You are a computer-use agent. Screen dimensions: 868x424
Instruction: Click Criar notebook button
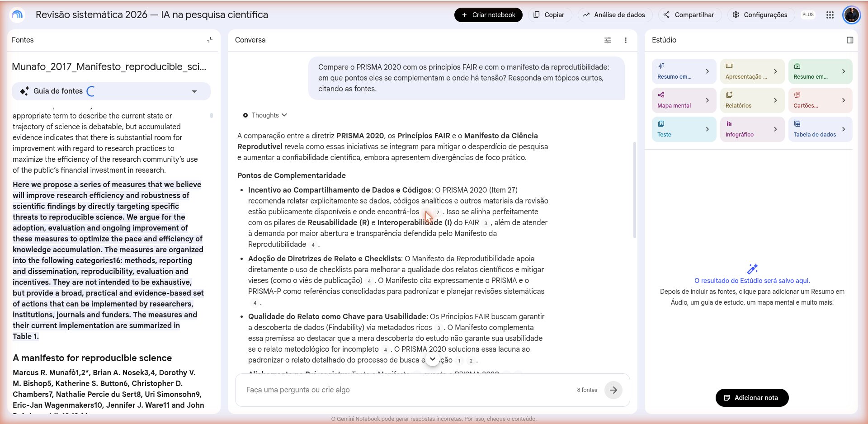click(x=488, y=15)
